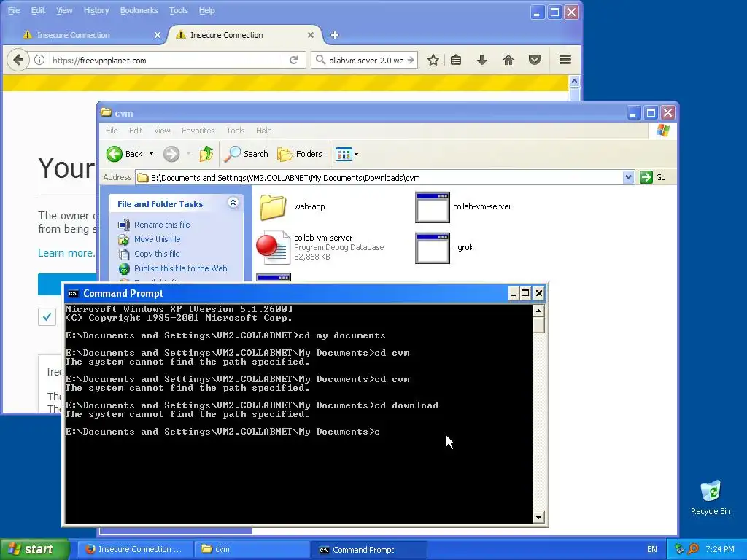Go to Firefox home page icon

point(508,60)
